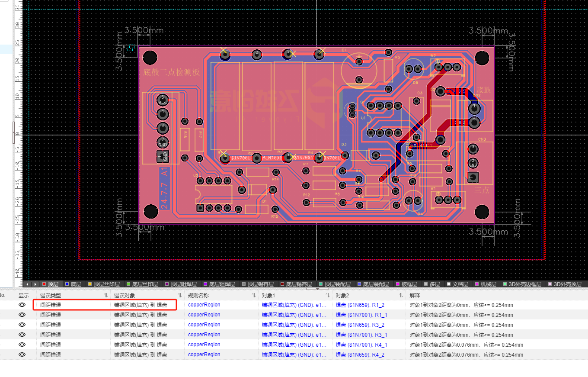Sort by the 错误类型 column sort icon
This screenshot has height=377, width=588.
tap(105, 295)
